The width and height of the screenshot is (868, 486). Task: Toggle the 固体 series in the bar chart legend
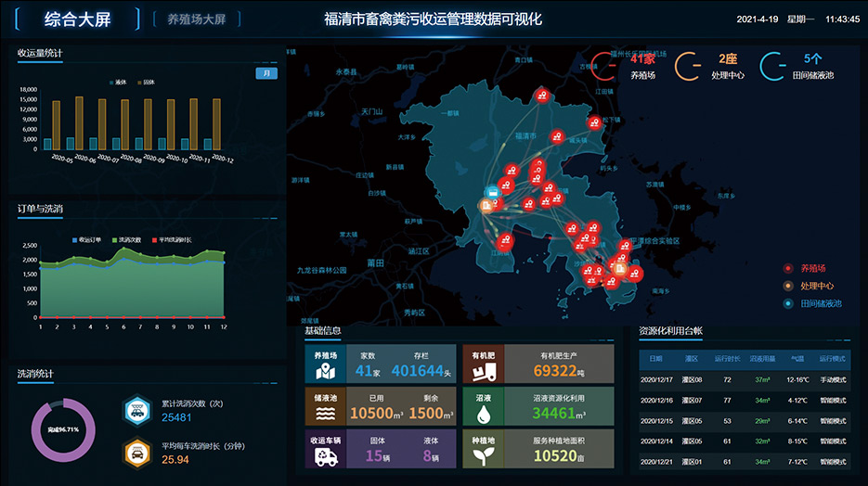pyautogui.click(x=144, y=83)
